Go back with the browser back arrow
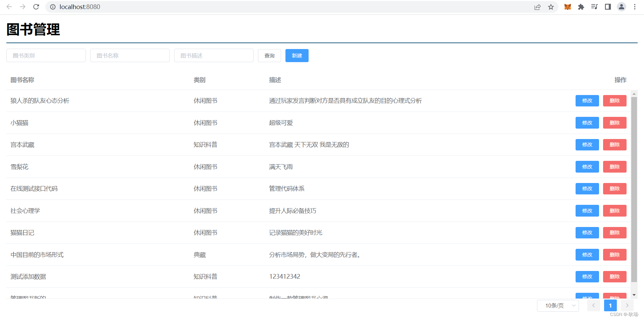644x320 pixels. 9,7
